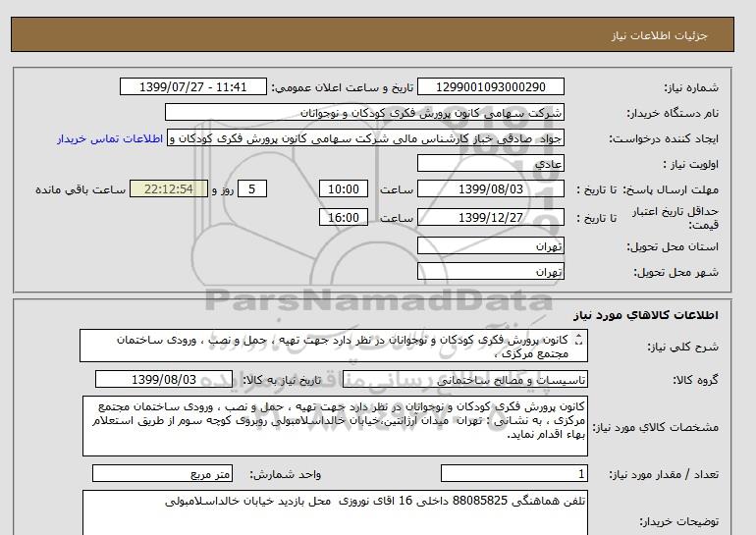This screenshot has height=535, width=756.
Task: Click the واحد شمارش field متر مربع
Action: click(162, 473)
